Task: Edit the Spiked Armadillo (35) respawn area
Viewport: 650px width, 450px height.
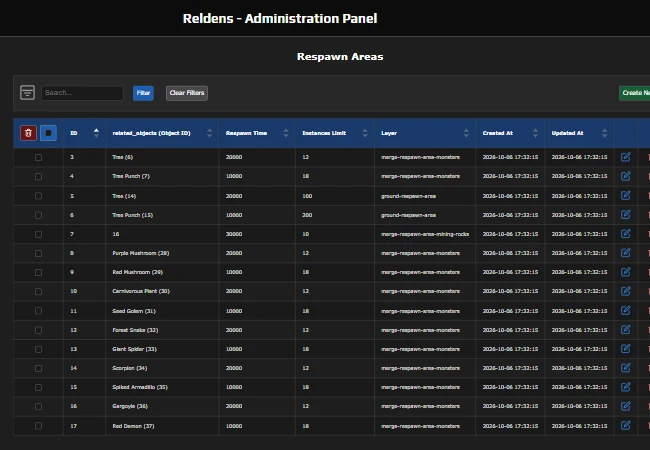Action: (626, 387)
